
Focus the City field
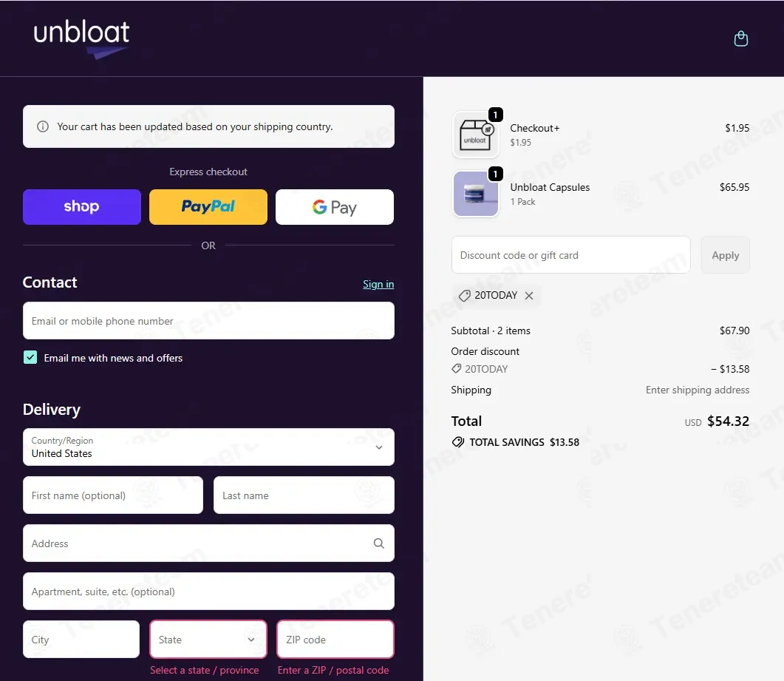pyautogui.click(x=81, y=640)
